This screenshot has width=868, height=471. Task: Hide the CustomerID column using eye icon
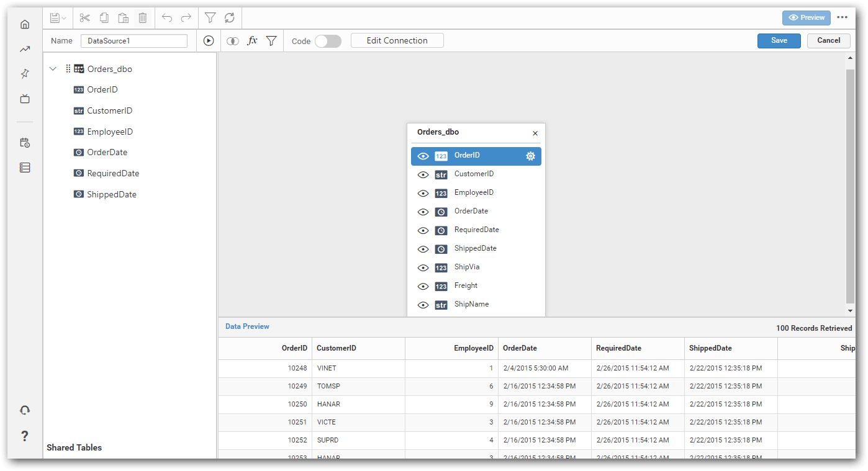coord(423,175)
